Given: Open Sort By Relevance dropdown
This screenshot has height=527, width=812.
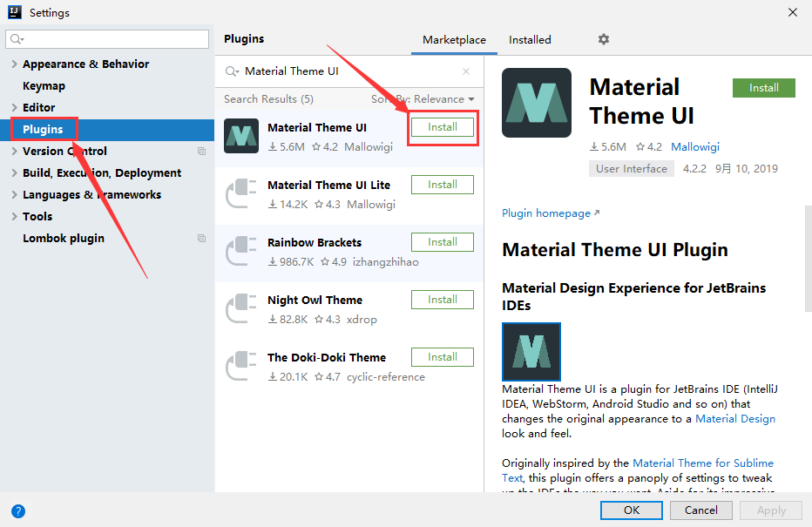Looking at the screenshot, I should pyautogui.click(x=423, y=99).
